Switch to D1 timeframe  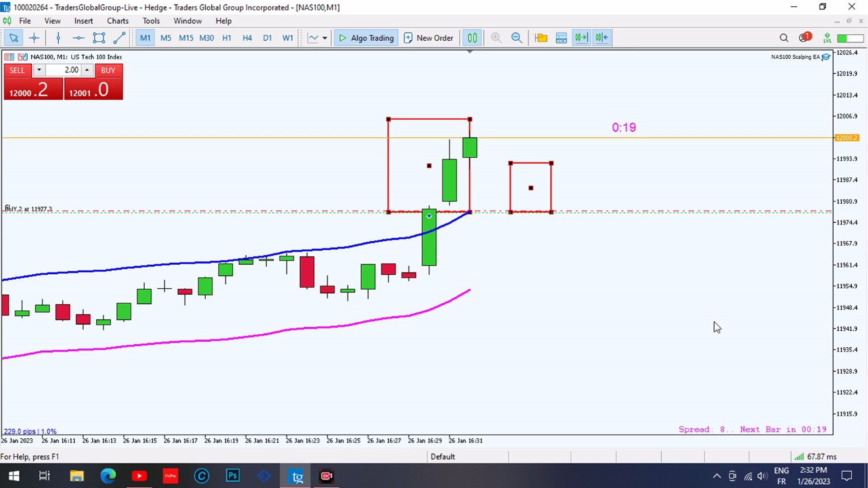(267, 38)
